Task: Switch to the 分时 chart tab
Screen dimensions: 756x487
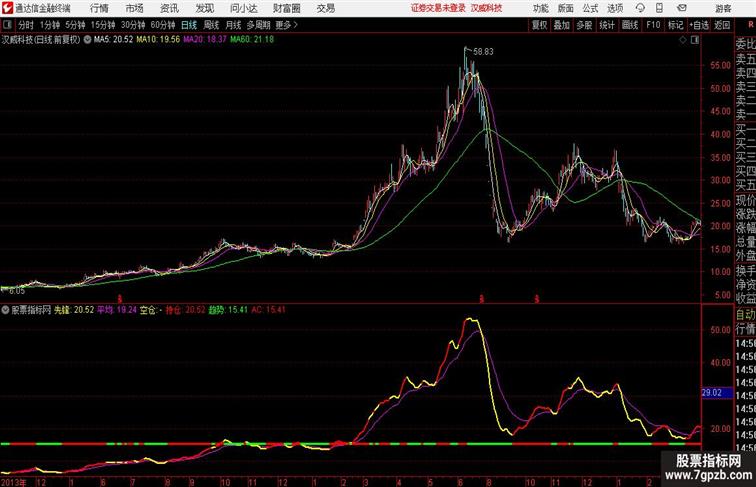Action: click(26, 25)
